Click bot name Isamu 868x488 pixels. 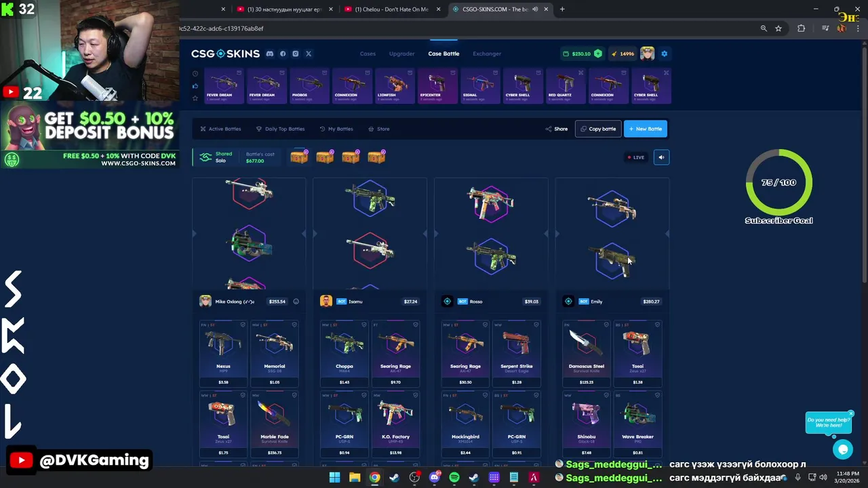[x=355, y=302]
